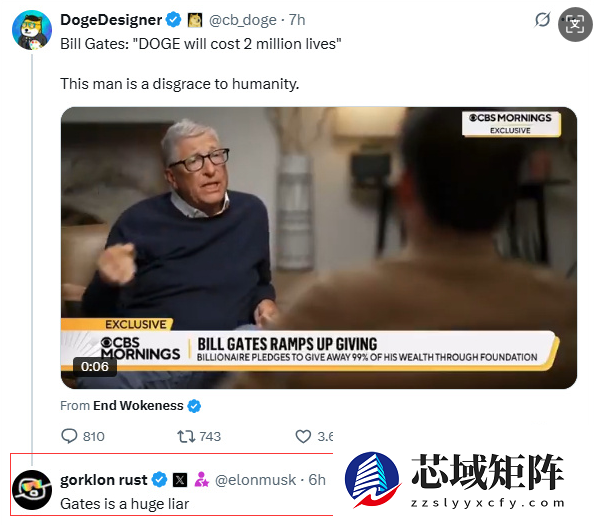Open replies via the comment icon

click(69, 436)
